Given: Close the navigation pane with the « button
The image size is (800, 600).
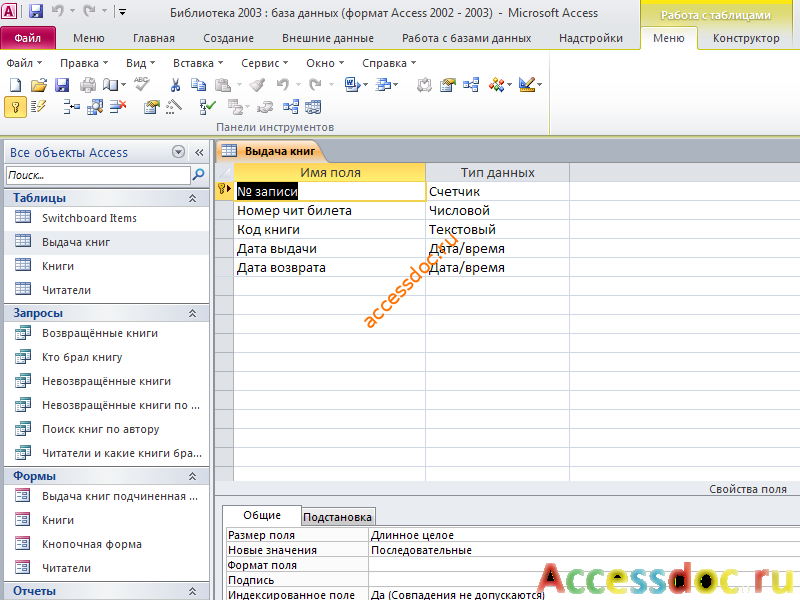Looking at the screenshot, I should [x=199, y=152].
